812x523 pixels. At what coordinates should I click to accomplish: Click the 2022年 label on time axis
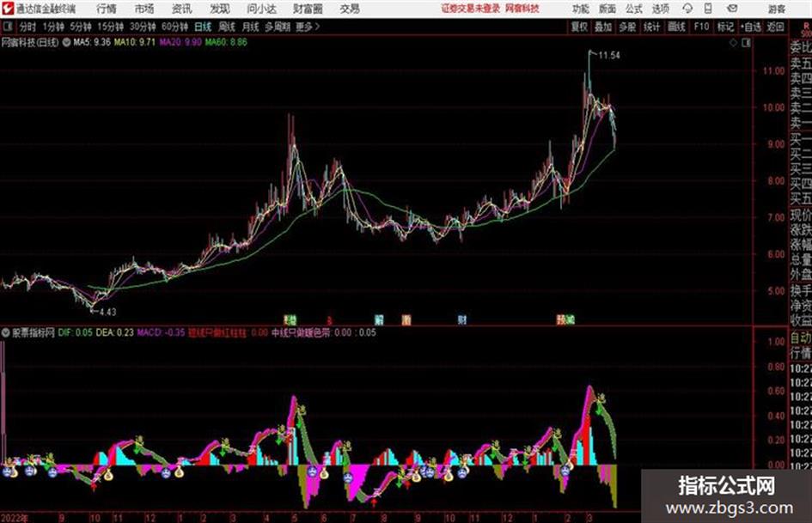click(x=15, y=518)
